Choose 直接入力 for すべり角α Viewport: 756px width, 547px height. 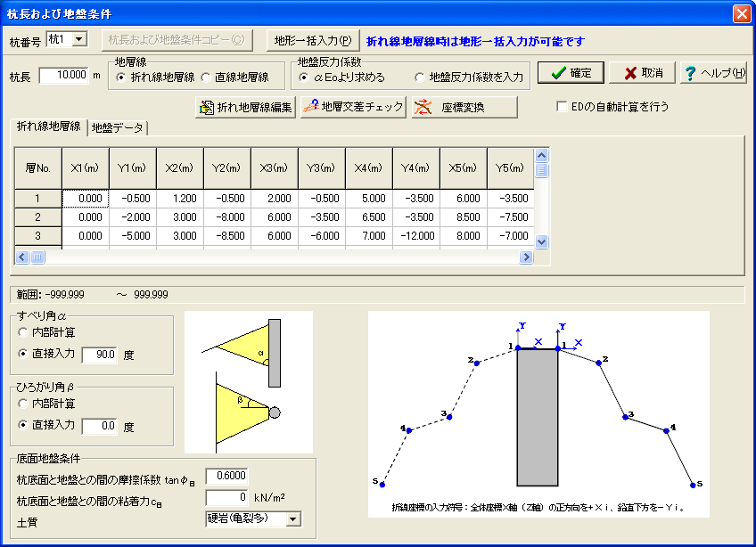click(x=22, y=354)
